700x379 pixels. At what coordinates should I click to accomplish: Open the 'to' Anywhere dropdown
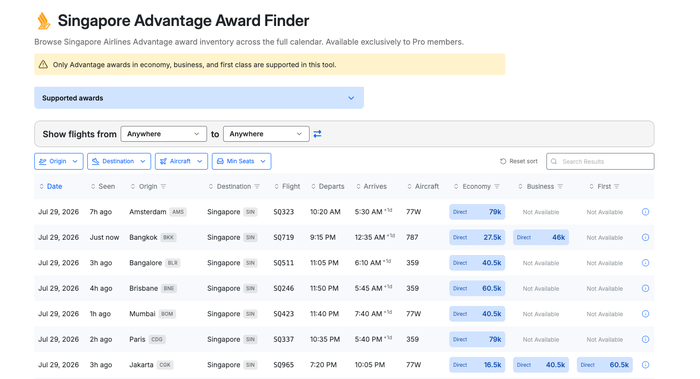tap(266, 134)
